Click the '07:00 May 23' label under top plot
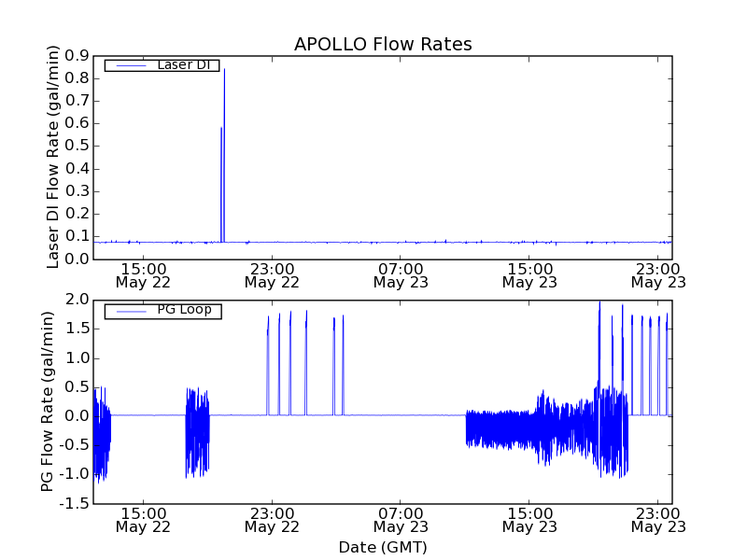 coord(401,275)
